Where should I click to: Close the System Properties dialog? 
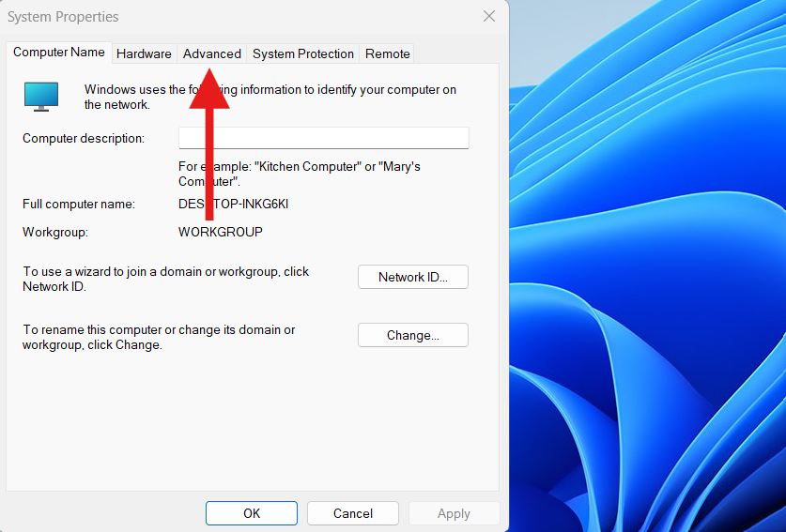pyautogui.click(x=489, y=17)
